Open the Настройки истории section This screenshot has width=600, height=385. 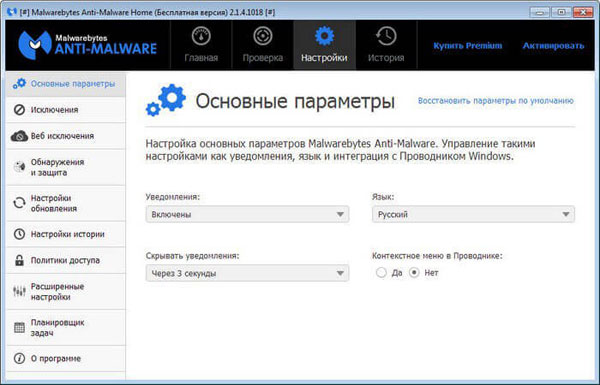[x=66, y=234]
